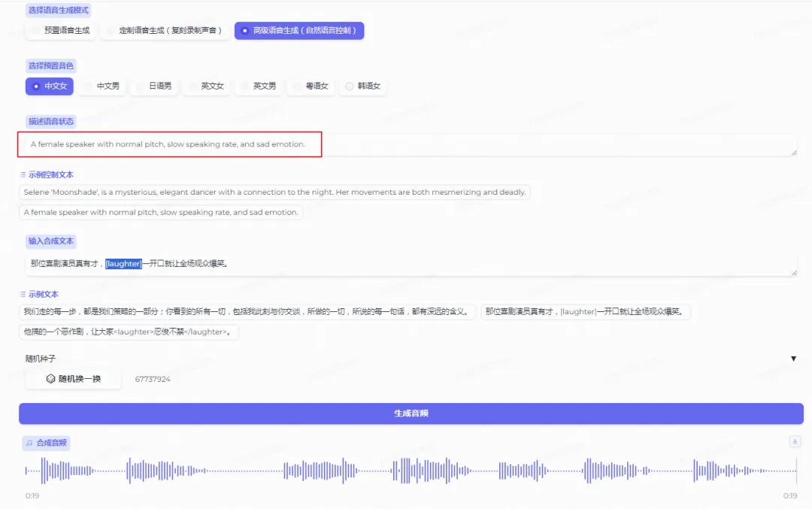Click resize handle of 输入合成文本 text area
The image size is (812, 509).
click(x=793, y=274)
